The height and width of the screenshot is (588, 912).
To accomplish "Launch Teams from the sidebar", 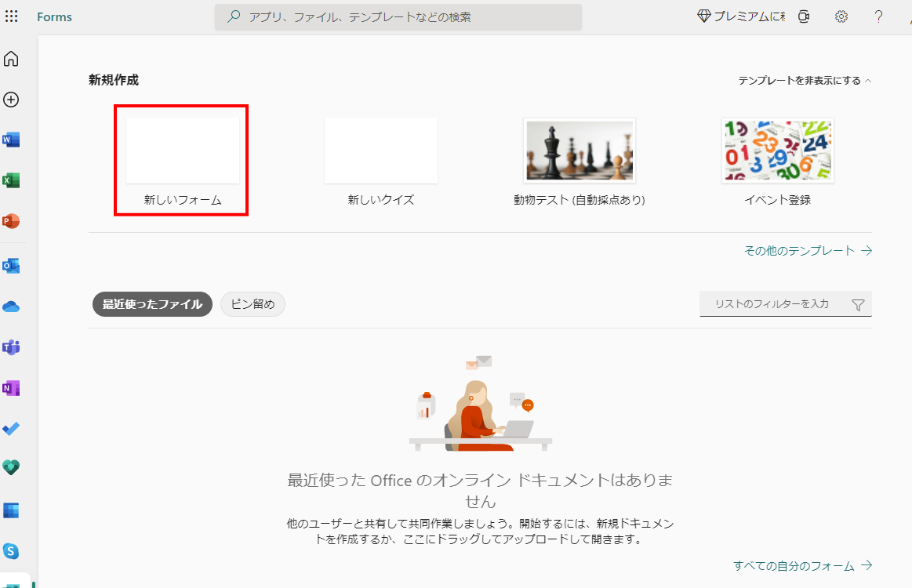I will (x=11, y=347).
